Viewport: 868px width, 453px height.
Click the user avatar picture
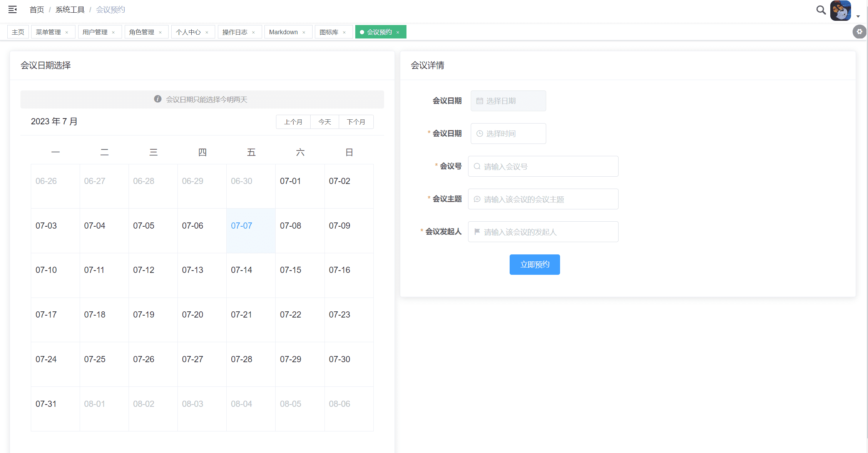pos(841,10)
